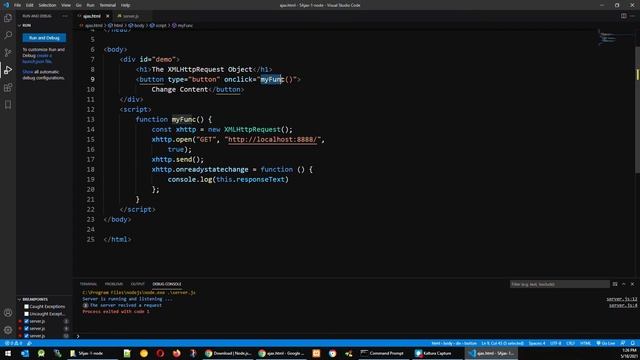Image resolution: width=640 pixels, height=360 pixels.
Task: Click the Run and Debug button
Action: tap(44, 38)
